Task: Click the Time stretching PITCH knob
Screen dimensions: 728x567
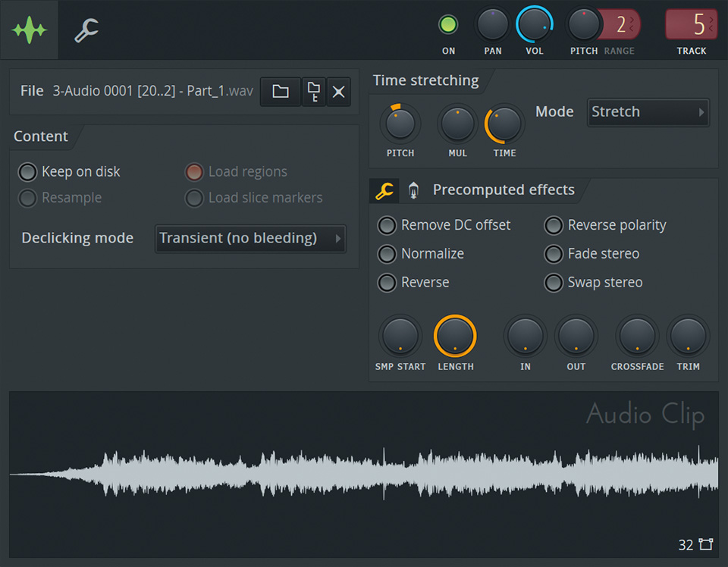Action: tap(400, 124)
